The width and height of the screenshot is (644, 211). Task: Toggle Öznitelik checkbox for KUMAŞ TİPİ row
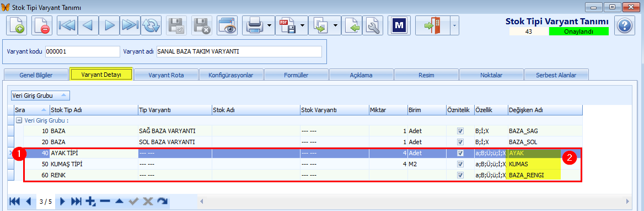coord(460,163)
